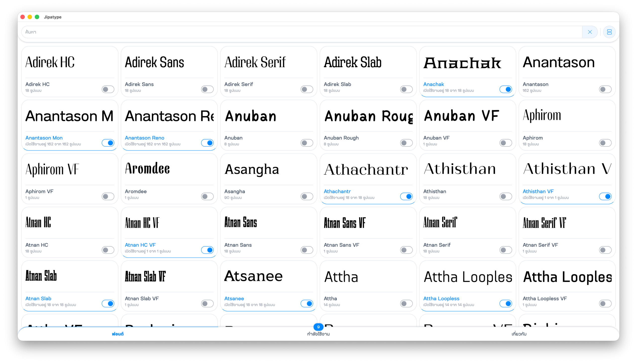637x364 pixels.
Task: Switch layout with the list view icon
Action: coord(609,32)
